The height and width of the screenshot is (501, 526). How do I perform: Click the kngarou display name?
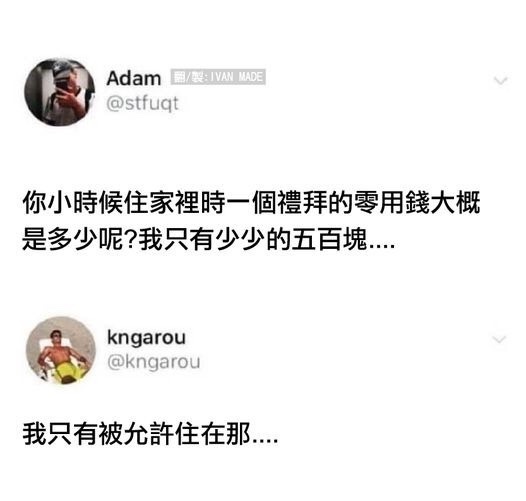coord(146,338)
